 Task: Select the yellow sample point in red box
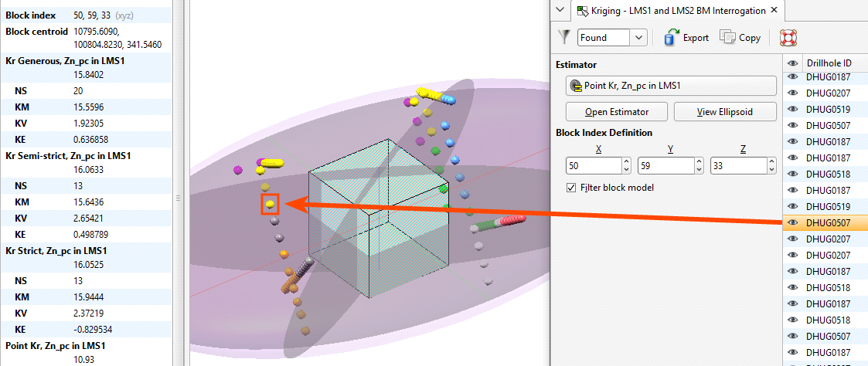pyautogui.click(x=270, y=205)
